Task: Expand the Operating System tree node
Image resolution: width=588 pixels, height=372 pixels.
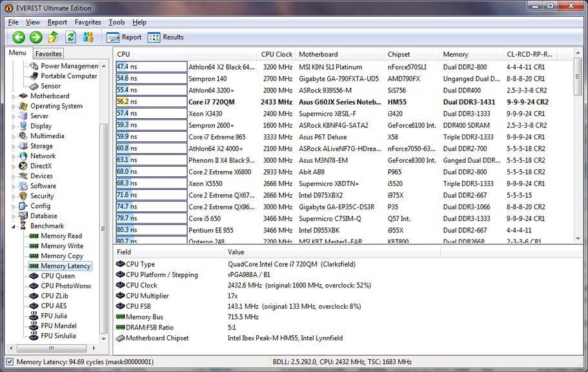Action: point(14,107)
